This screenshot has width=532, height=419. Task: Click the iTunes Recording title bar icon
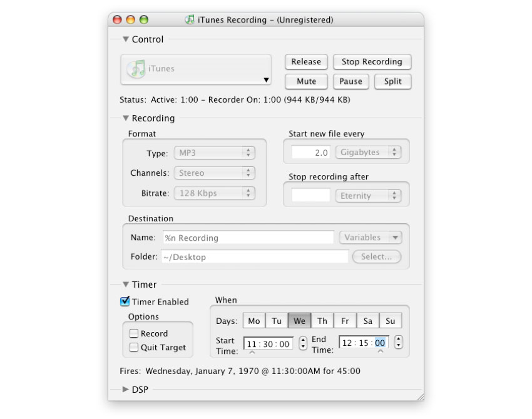pos(190,19)
